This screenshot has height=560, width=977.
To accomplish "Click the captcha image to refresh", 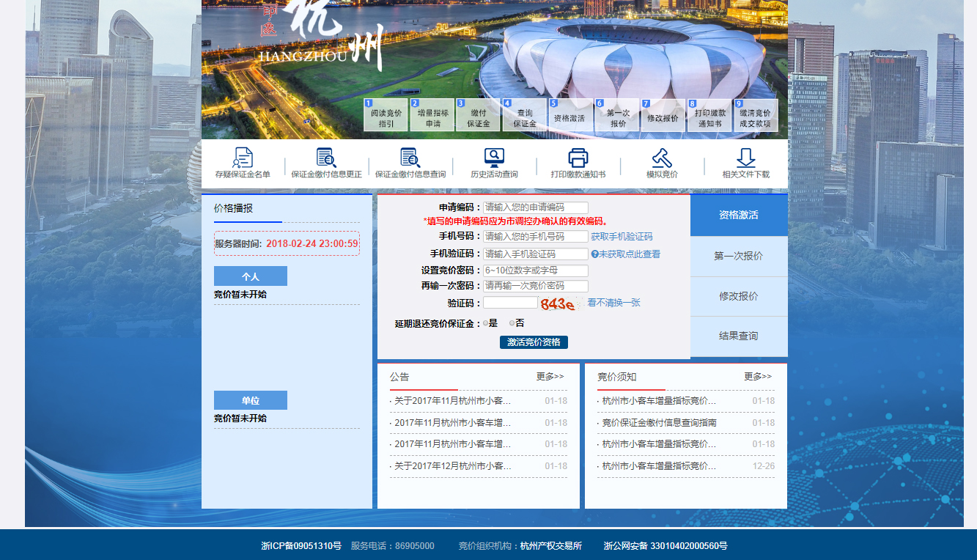I will tap(557, 303).
